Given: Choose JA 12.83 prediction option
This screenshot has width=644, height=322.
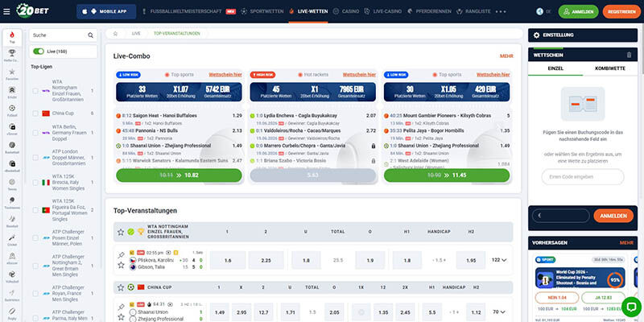Looking at the screenshot, I should point(603,297).
